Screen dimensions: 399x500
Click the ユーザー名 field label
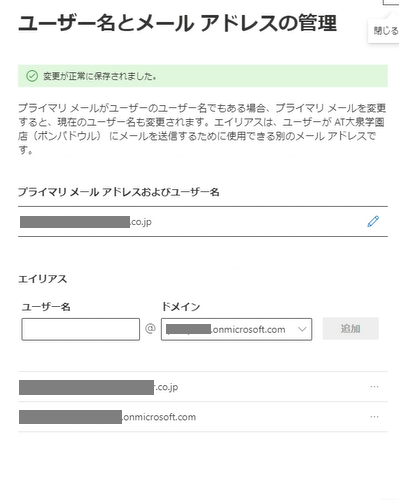click(x=46, y=307)
